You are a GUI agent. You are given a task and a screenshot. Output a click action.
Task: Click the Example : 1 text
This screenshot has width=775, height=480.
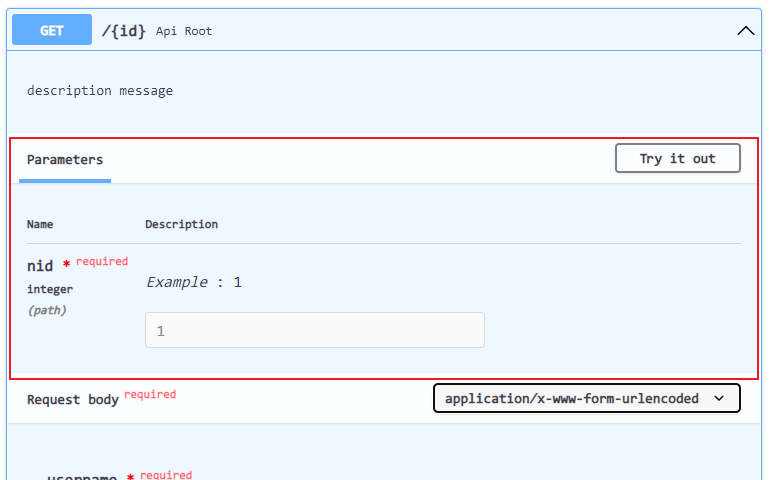click(194, 282)
